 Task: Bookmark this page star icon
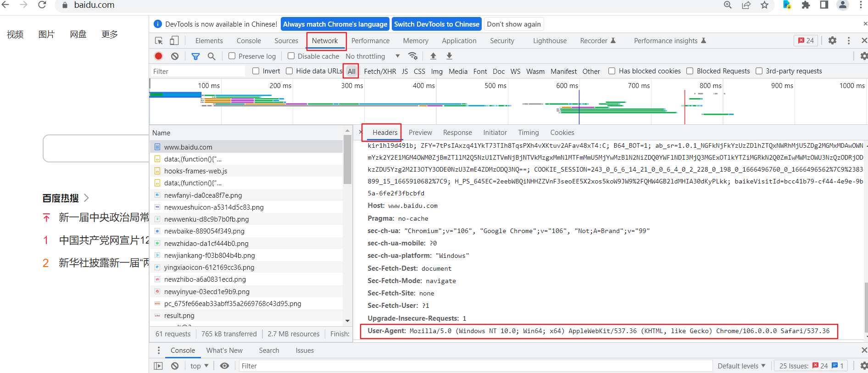click(x=764, y=5)
